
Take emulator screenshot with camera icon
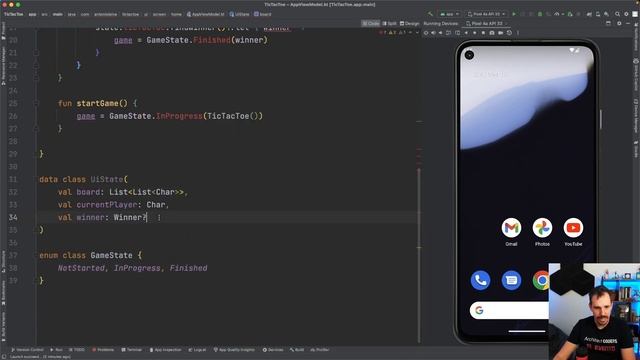[x=492, y=33]
